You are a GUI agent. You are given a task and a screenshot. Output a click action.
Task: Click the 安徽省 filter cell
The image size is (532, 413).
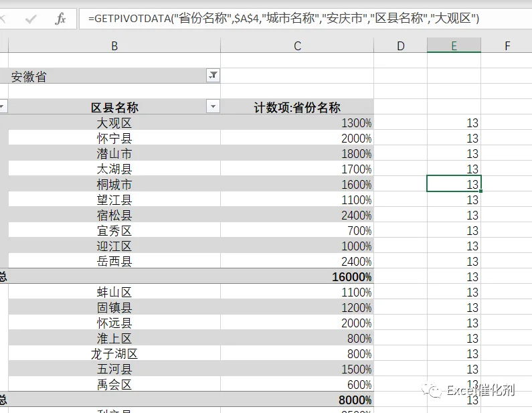pos(114,76)
